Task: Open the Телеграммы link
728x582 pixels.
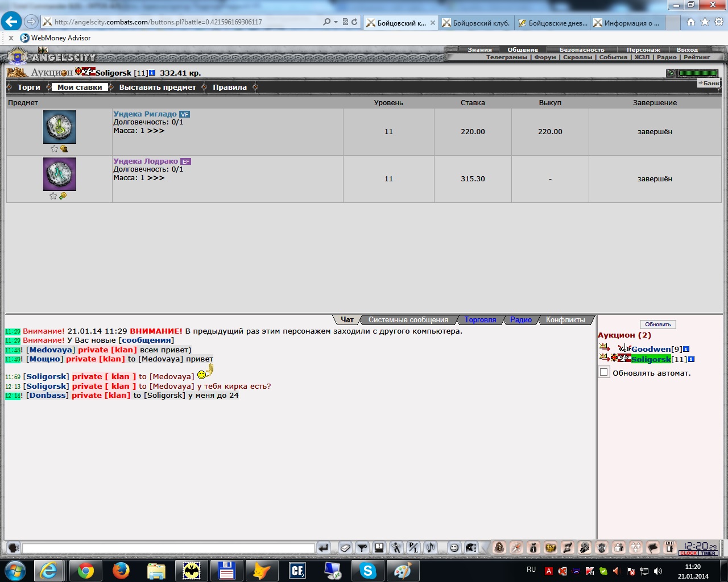Action: coord(507,57)
